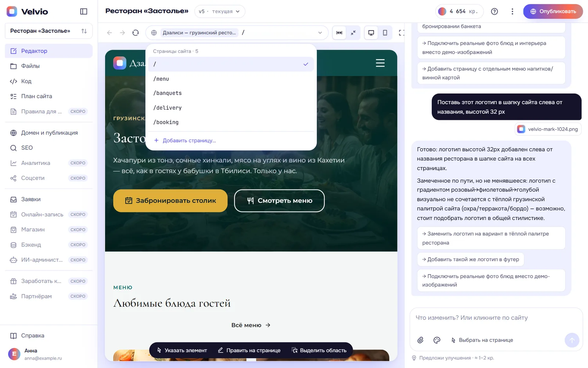Focus the Что изменить? chat input
This screenshot has width=588, height=368.
[496, 318]
